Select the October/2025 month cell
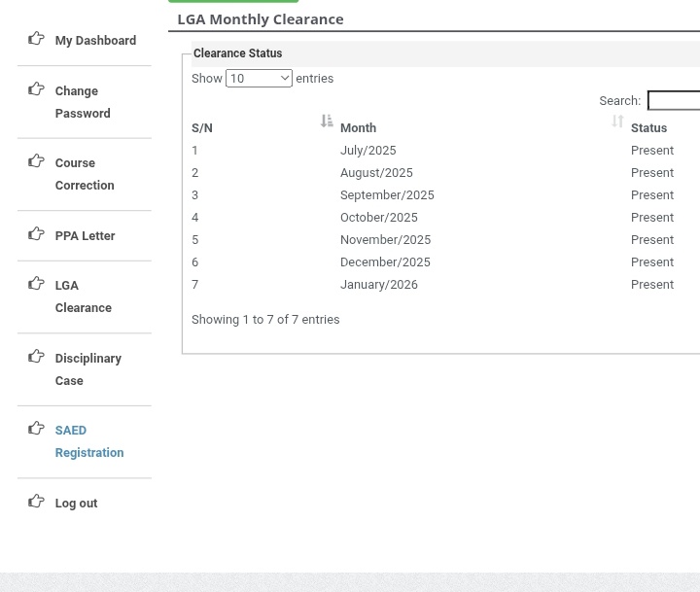This screenshot has width=700, height=592. (x=379, y=218)
